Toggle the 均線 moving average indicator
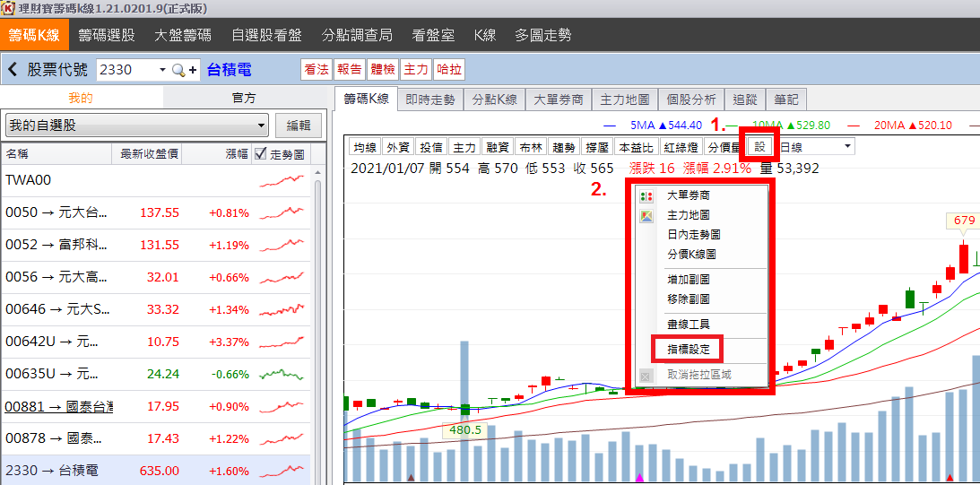980x485 pixels. tap(364, 147)
